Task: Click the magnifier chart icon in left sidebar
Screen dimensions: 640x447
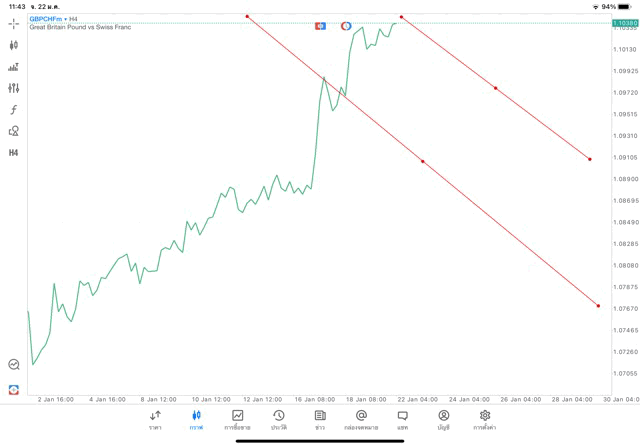Action: (14, 364)
